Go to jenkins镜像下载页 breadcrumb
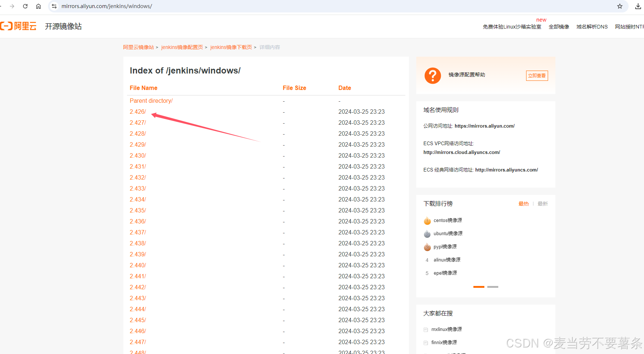This screenshot has width=644, height=354. 231,47
